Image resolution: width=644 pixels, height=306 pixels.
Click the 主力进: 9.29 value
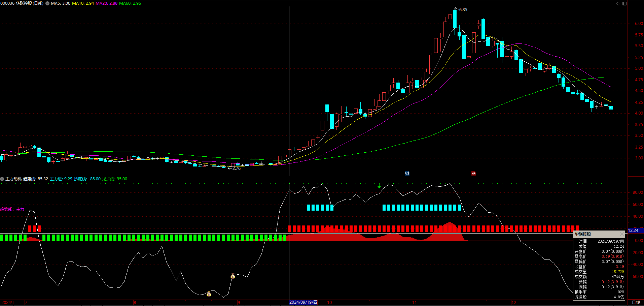pyautogui.click(x=61, y=179)
